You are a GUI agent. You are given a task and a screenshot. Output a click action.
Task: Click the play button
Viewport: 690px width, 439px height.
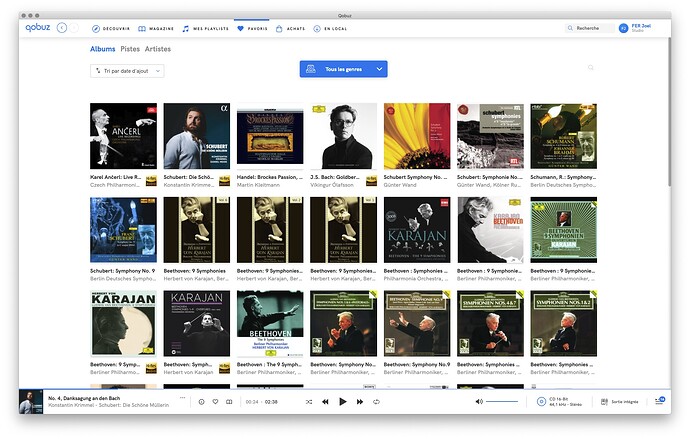[x=343, y=401]
